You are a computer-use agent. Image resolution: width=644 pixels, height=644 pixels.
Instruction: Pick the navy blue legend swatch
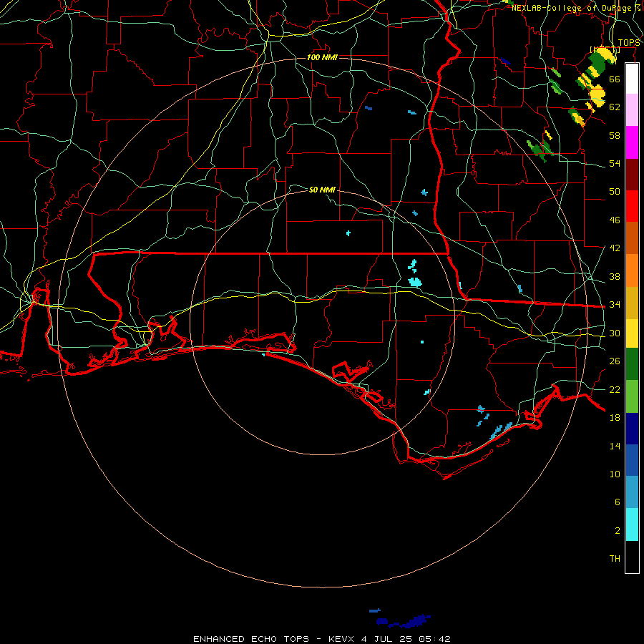[x=632, y=429]
